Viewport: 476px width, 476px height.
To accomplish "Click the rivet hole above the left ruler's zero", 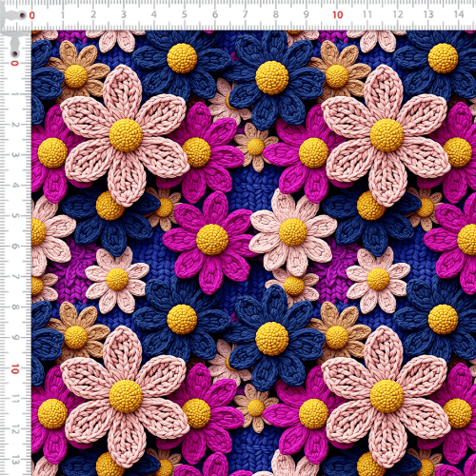I will tap(14, 52).
